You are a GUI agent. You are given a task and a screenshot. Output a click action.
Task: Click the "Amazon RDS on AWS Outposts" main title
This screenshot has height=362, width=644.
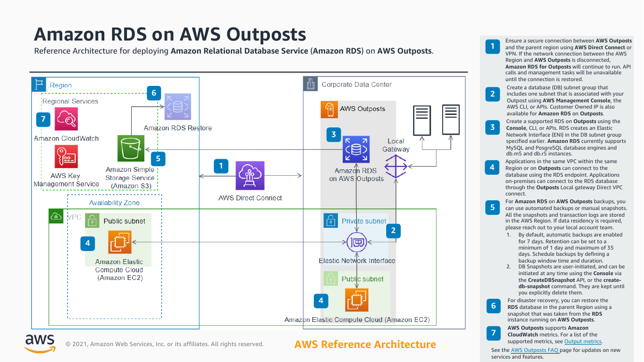[170, 34]
